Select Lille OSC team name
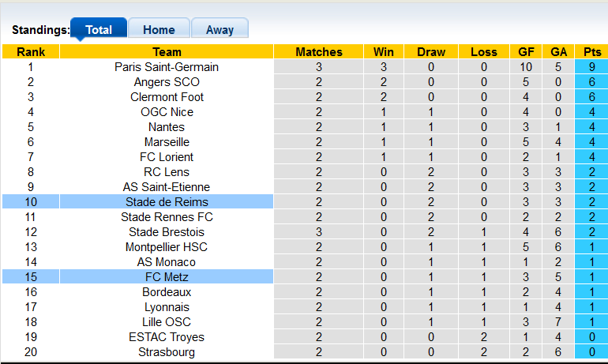608x364 pixels. pos(167,322)
